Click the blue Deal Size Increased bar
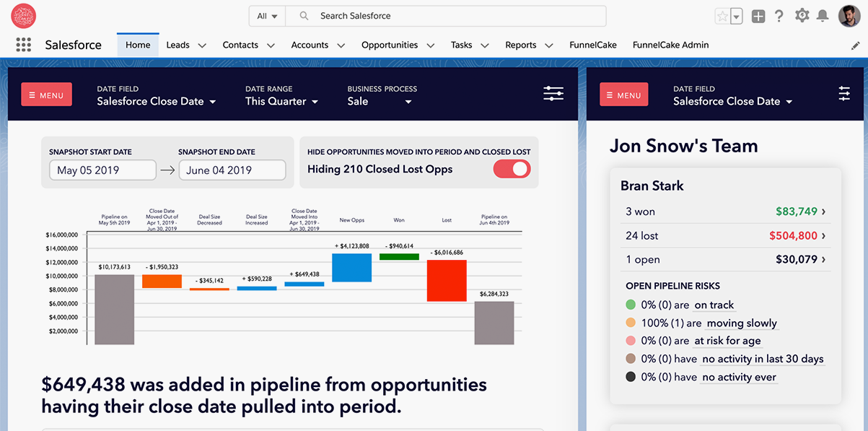Viewport: 868px width, 431px height. 257,288
